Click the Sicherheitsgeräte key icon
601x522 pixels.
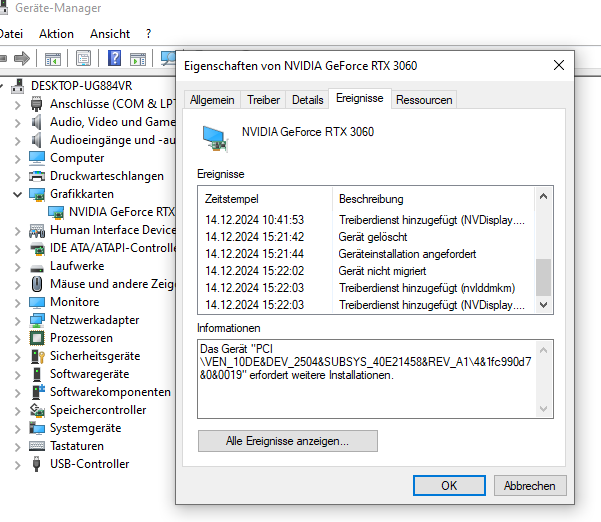(x=38, y=356)
